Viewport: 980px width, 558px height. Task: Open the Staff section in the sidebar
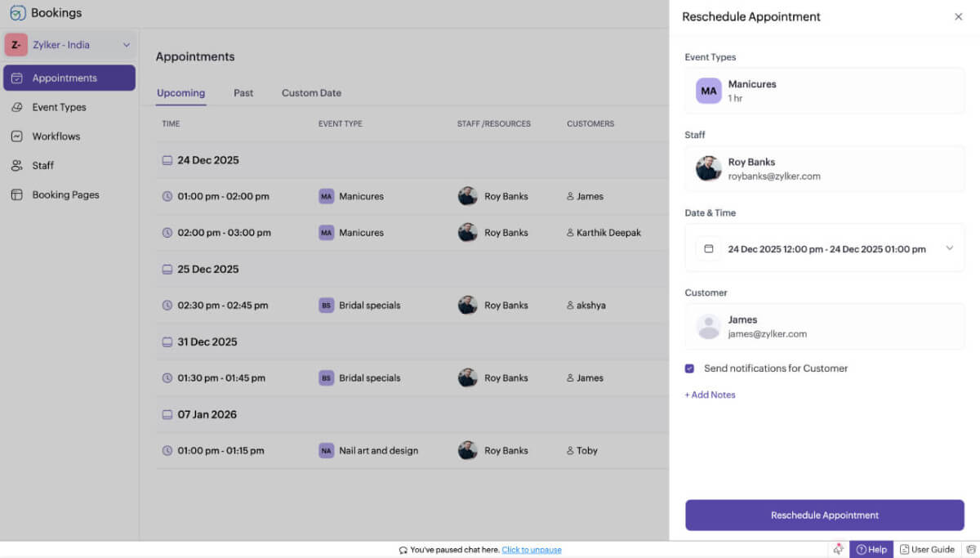42,166
